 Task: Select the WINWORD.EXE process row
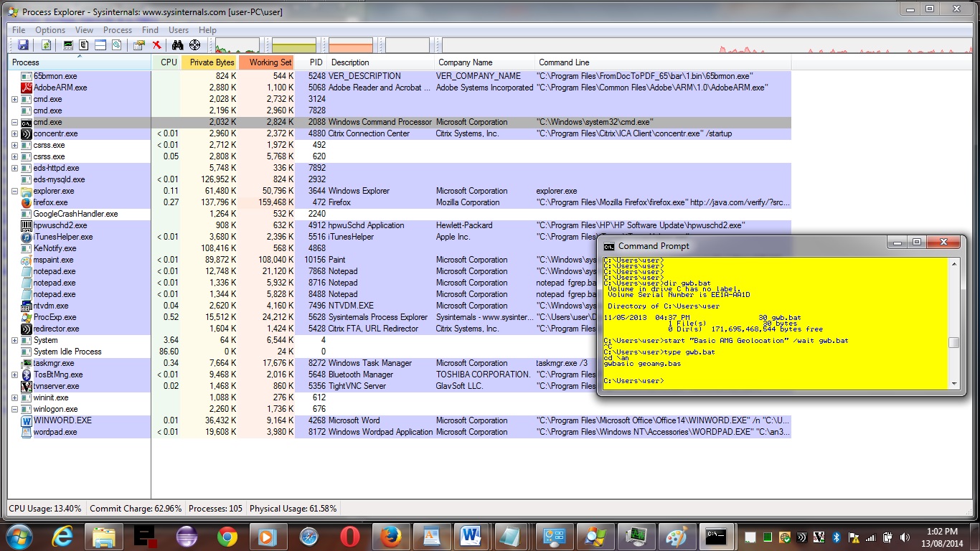tap(62, 420)
